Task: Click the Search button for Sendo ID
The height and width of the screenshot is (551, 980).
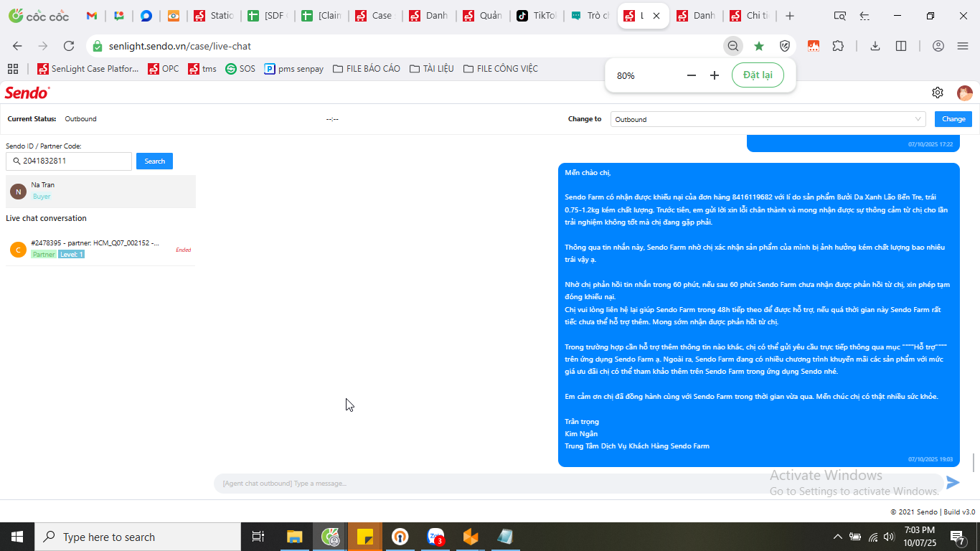Action: click(154, 161)
